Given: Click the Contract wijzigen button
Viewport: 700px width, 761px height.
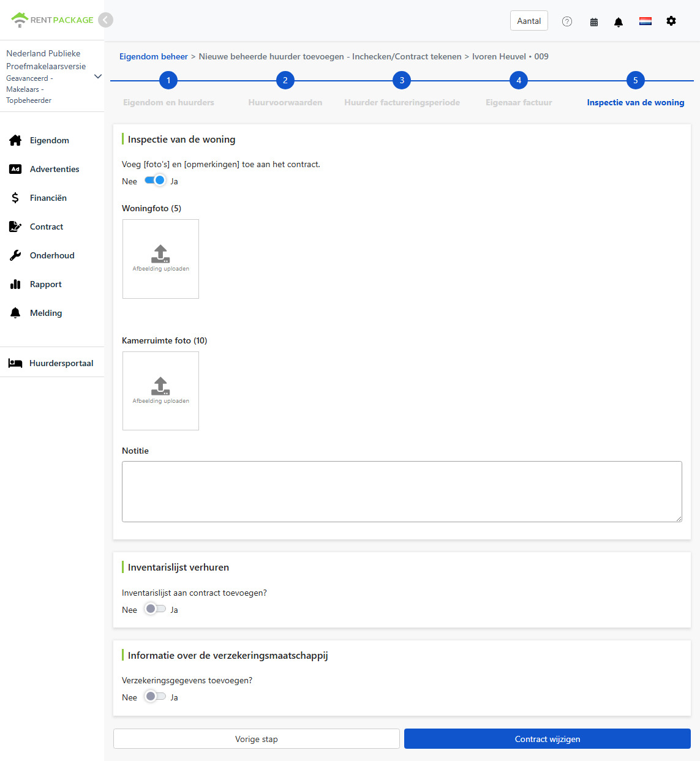Looking at the screenshot, I should pyautogui.click(x=548, y=739).
